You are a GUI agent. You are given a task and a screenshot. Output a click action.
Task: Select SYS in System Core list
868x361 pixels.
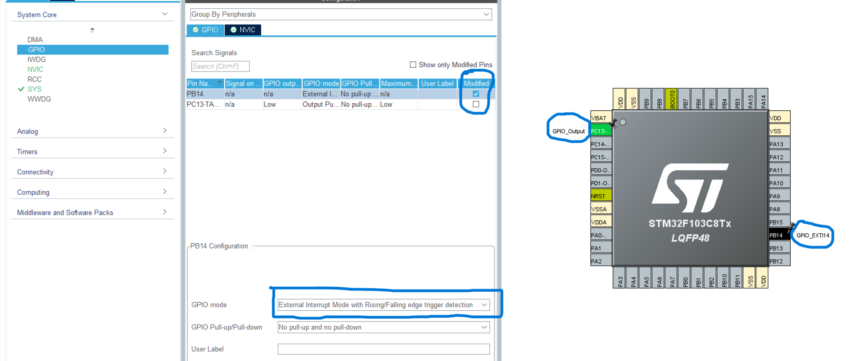(x=34, y=89)
